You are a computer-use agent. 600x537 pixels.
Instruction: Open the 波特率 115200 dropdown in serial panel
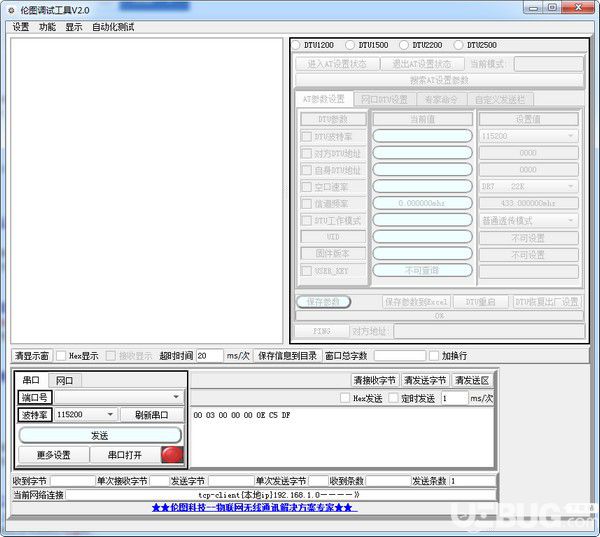[x=86, y=415]
